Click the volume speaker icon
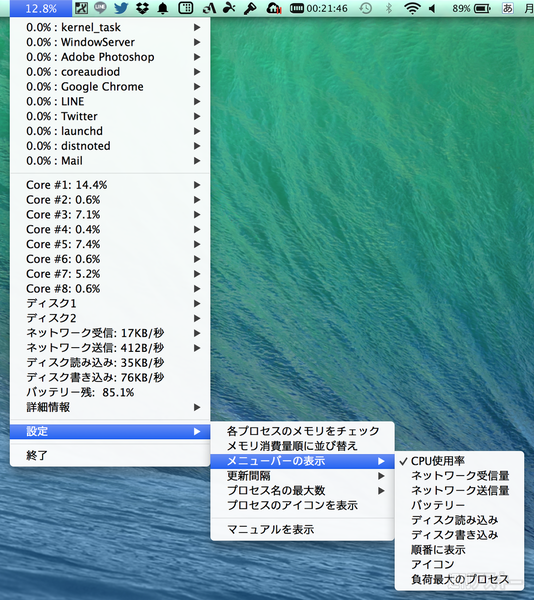Viewport: 534px width, 600px height. (432, 8)
